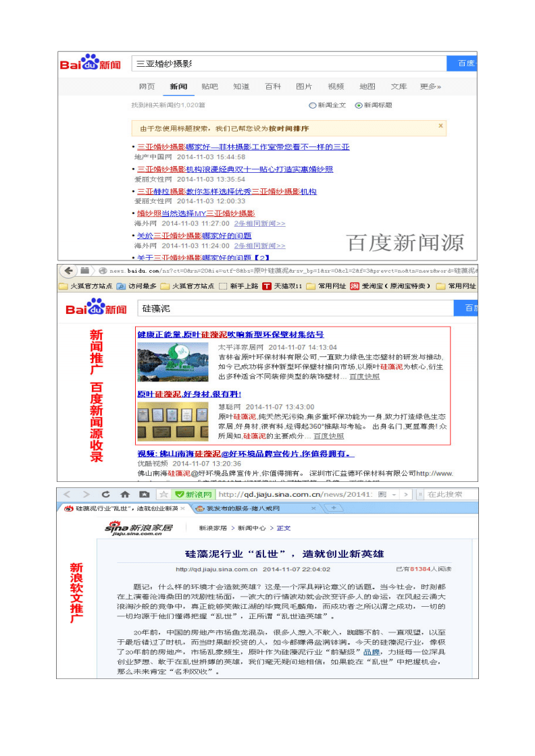535x756 pixels.
Task: Click the Baidu News logo beside 硅藻泥 search
Action: click(96, 308)
